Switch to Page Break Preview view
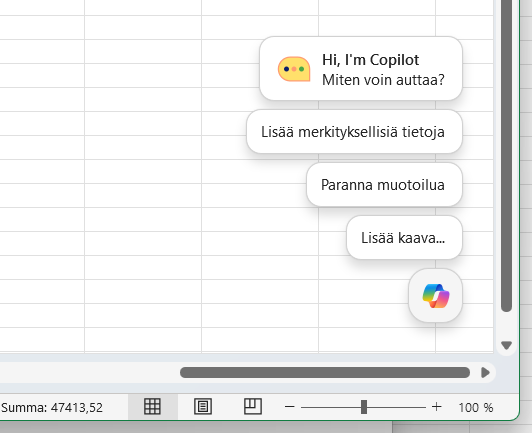This screenshot has height=433, width=532. tap(253, 407)
